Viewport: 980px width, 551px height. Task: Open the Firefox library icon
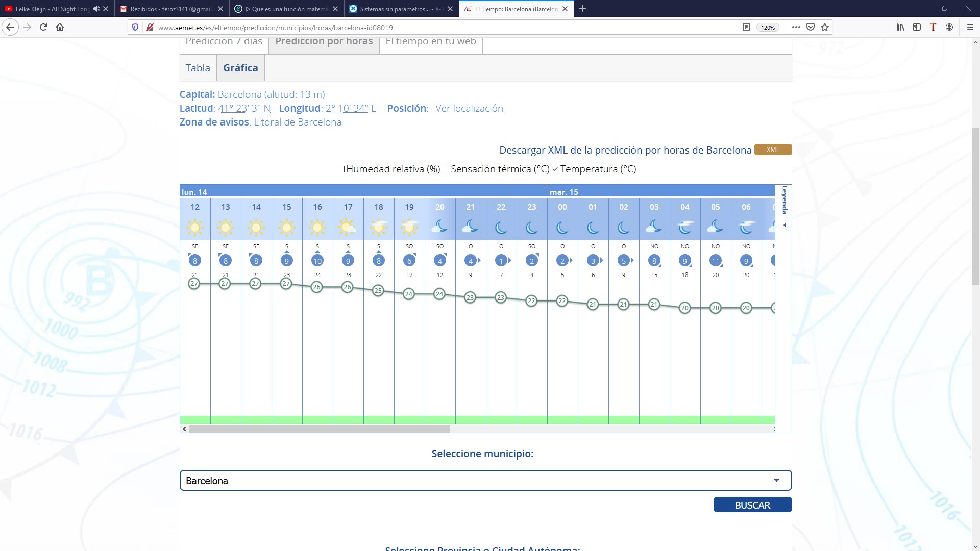(900, 28)
